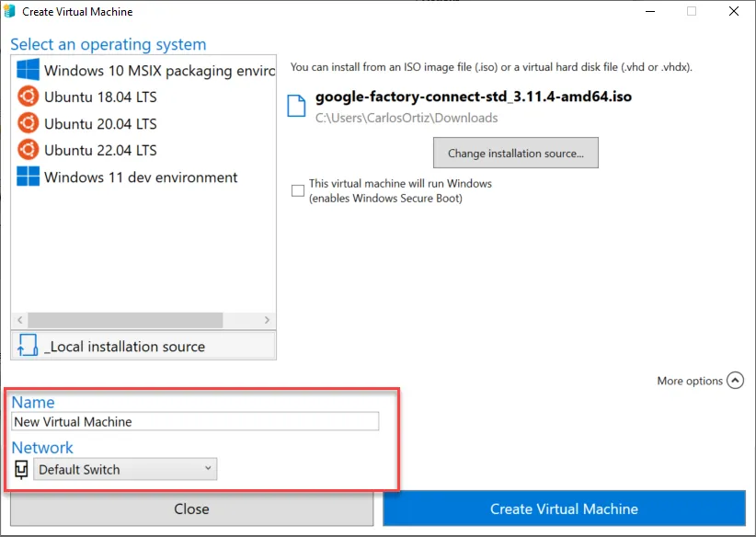
Task: Click the horizontal scrollbar thumb
Action: click(125, 320)
